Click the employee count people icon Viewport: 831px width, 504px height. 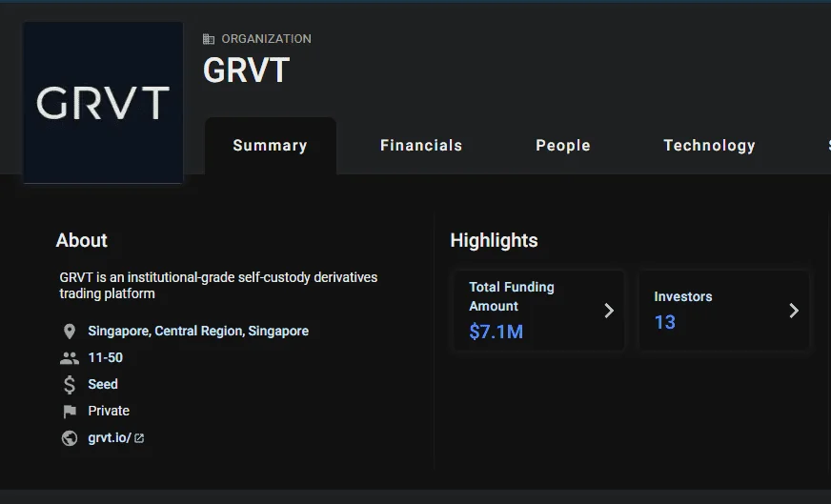[70, 359]
